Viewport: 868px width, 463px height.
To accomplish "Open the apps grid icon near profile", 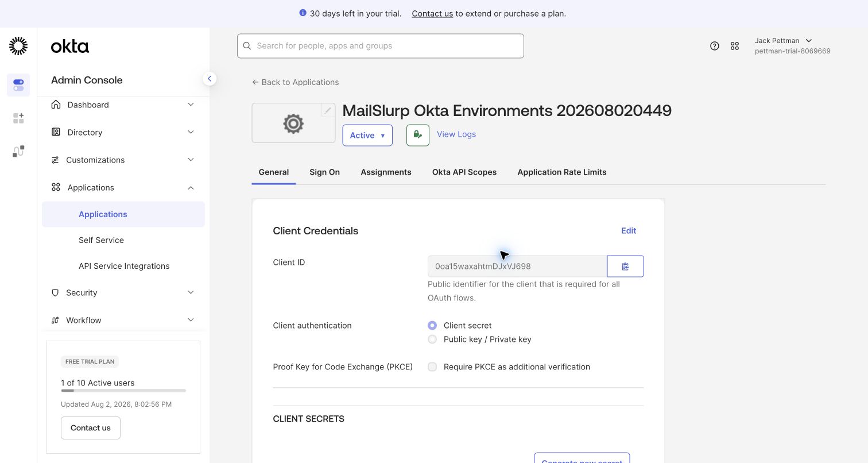I will tap(735, 46).
